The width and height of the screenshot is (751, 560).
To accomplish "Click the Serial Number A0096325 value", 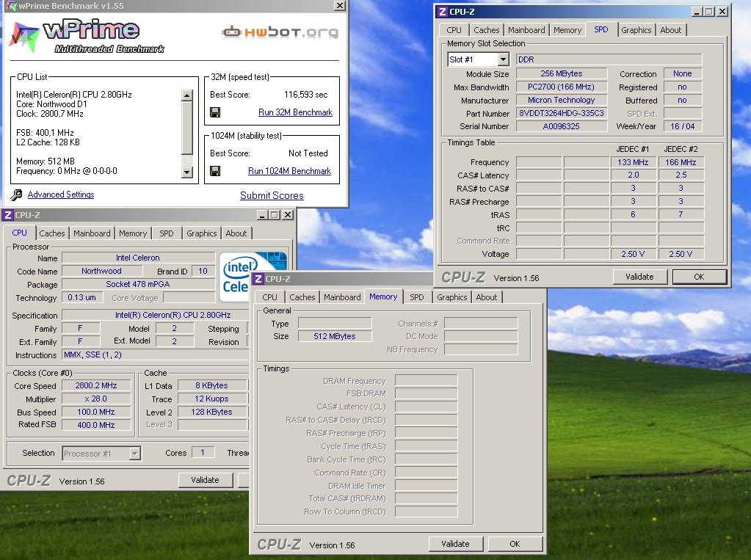I will coord(562,126).
